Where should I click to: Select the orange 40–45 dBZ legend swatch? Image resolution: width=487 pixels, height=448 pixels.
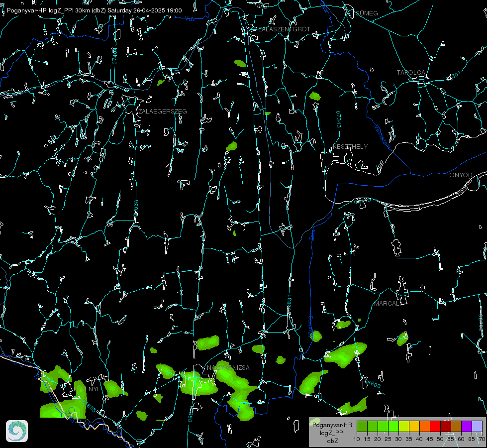pos(425,426)
